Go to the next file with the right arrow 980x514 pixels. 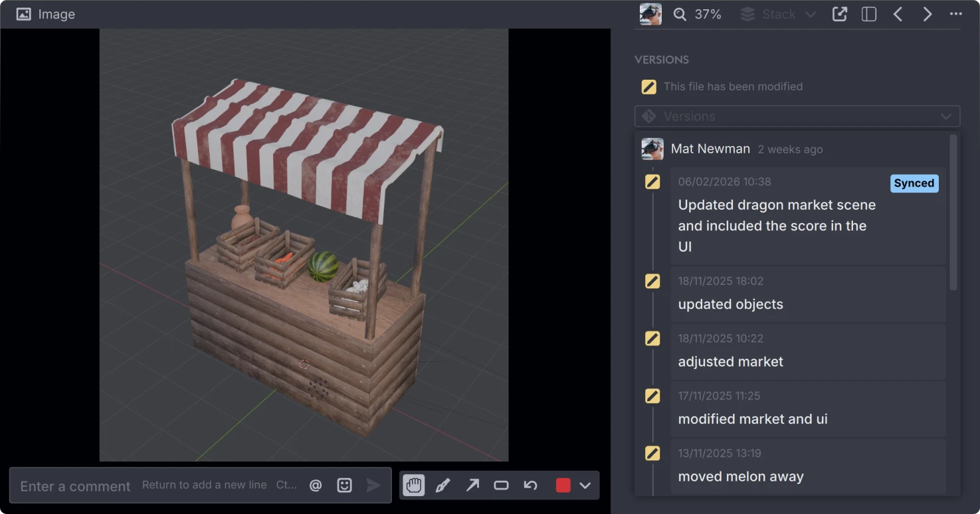click(927, 13)
